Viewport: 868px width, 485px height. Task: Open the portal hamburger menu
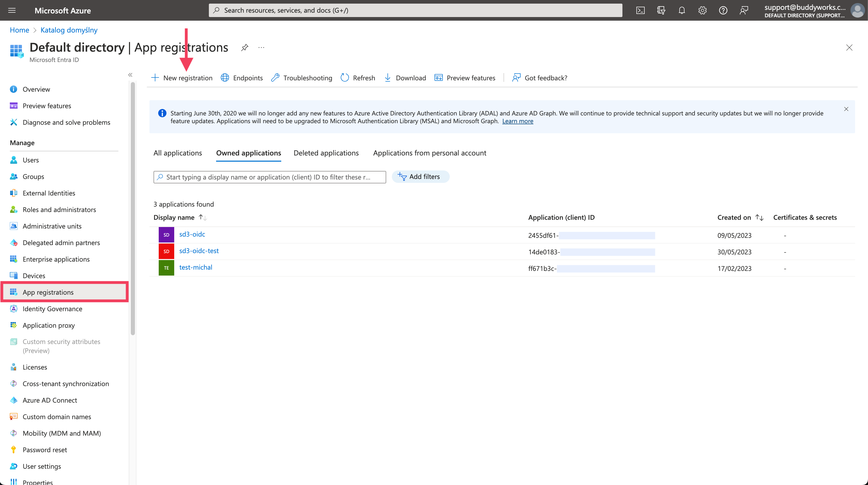pyautogui.click(x=12, y=10)
